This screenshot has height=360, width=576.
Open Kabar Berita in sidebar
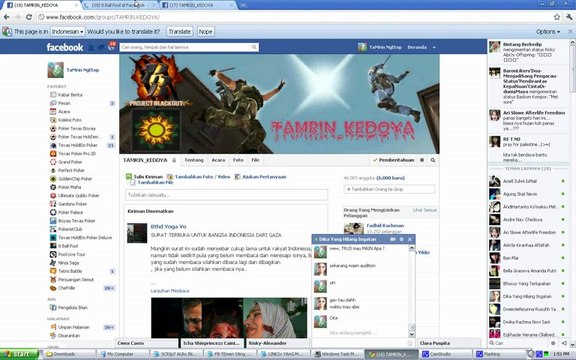[70, 95]
